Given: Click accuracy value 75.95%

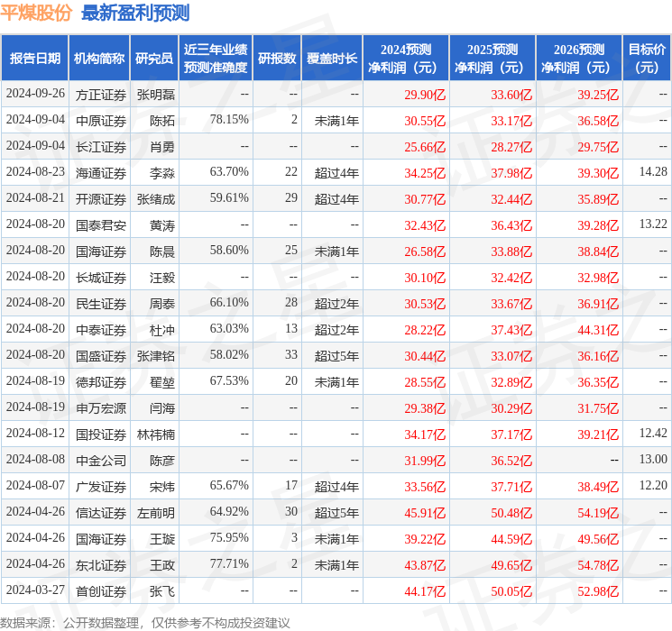Looking at the screenshot, I should [x=229, y=537].
